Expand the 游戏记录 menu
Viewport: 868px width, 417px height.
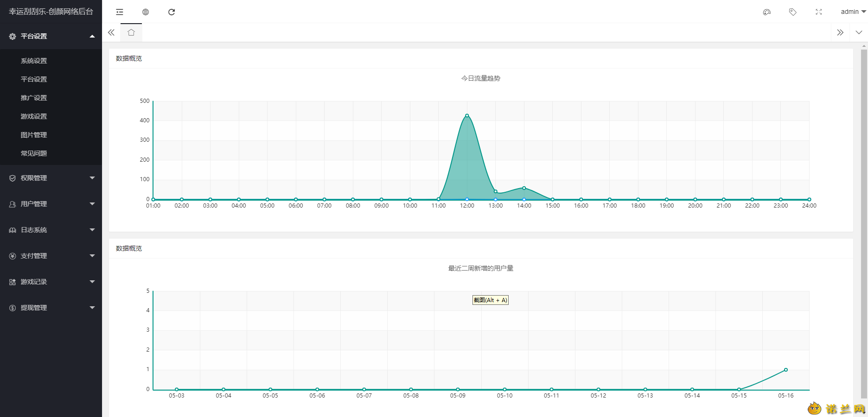point(51,282)
